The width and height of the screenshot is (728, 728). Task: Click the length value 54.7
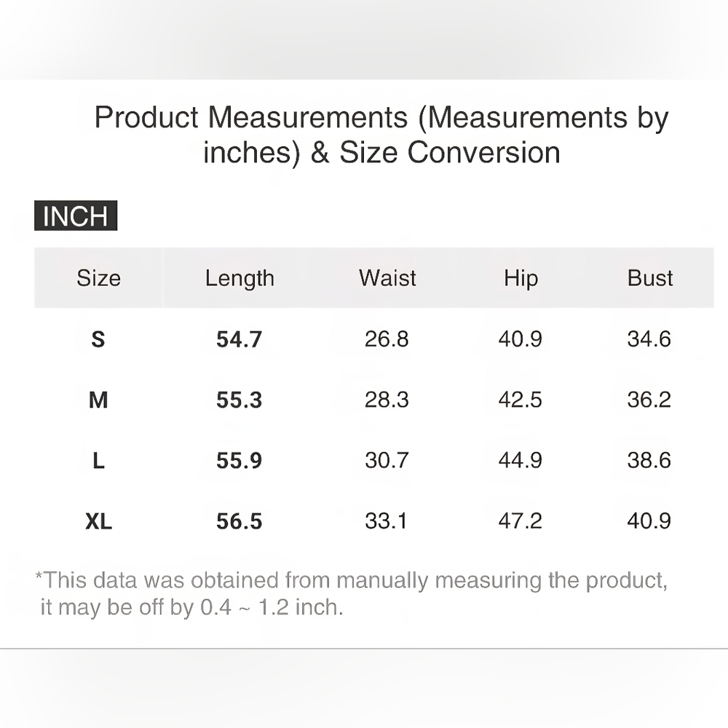coord(239,339)
